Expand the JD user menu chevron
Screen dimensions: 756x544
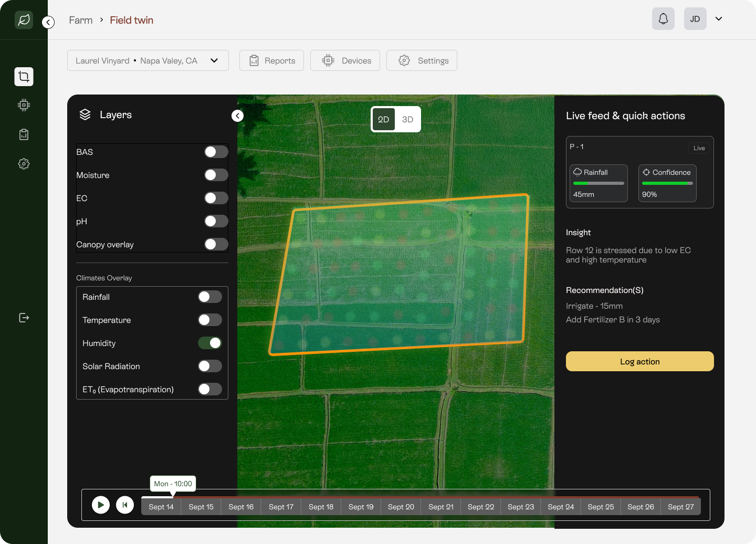click(719, 19)
